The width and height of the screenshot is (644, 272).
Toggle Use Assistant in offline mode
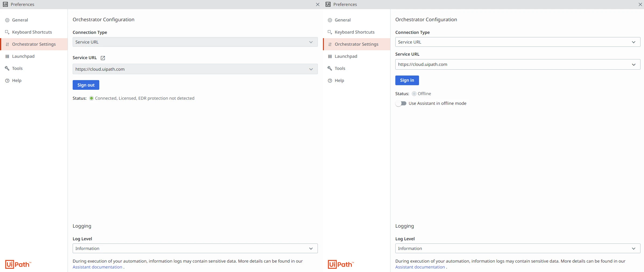point(401,103)
